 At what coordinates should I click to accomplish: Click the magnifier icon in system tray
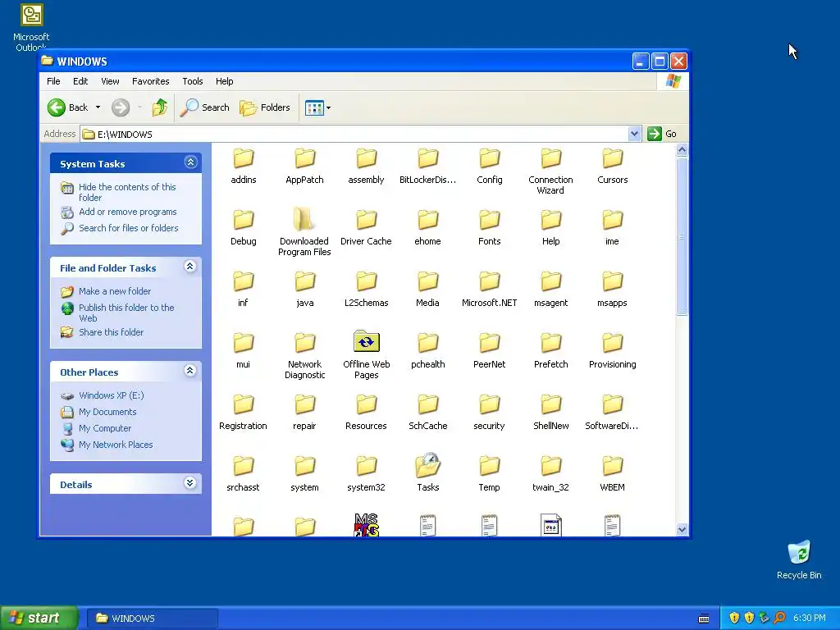pos(779,618)
